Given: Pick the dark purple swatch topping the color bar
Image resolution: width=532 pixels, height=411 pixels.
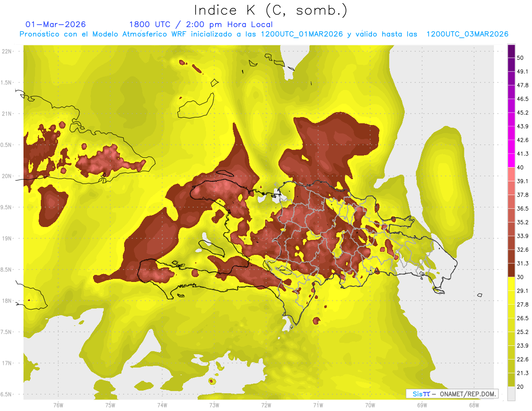Looking at the screenshot, I should [x=511, y=51].
